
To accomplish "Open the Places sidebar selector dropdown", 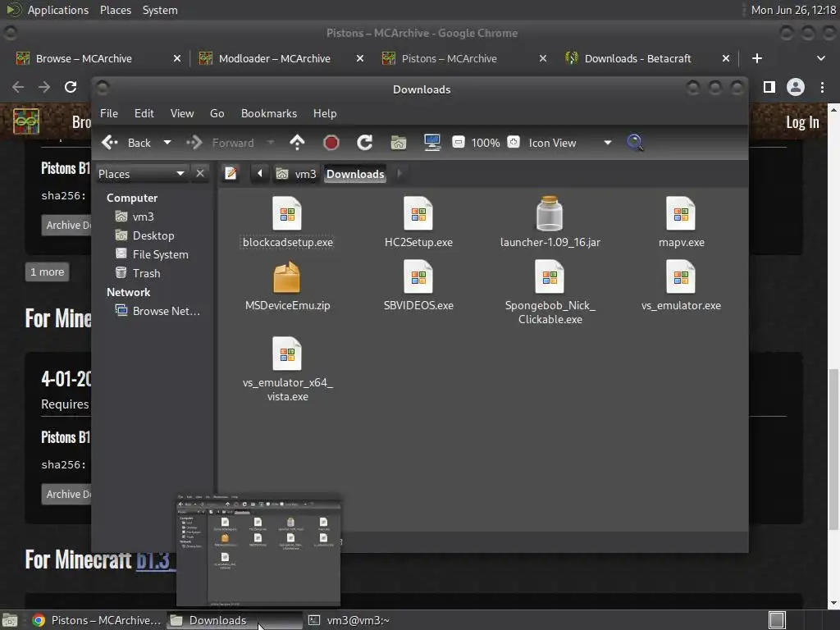I will [x=142, y=174].
